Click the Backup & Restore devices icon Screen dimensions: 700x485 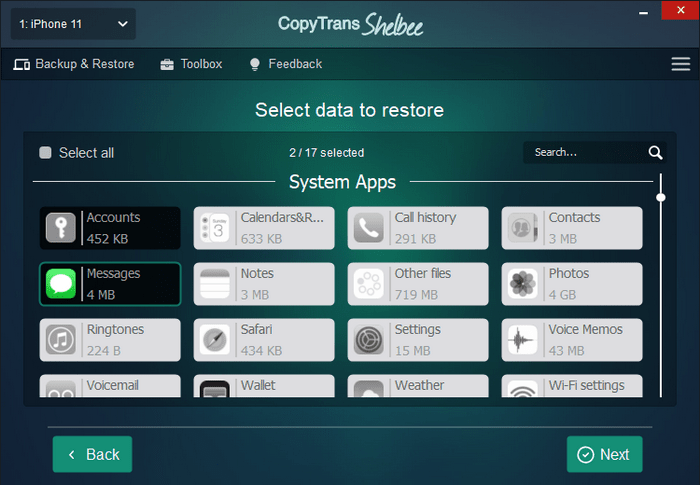pyautogui.click(x=21, y=64)
